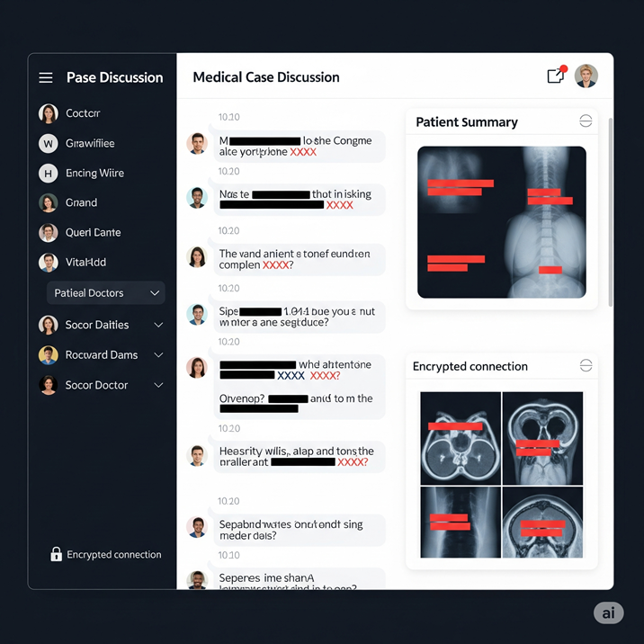Click the Pase Discussion sidebar title
The height and width of the screenshot is (644, 644).
(114, 77)
